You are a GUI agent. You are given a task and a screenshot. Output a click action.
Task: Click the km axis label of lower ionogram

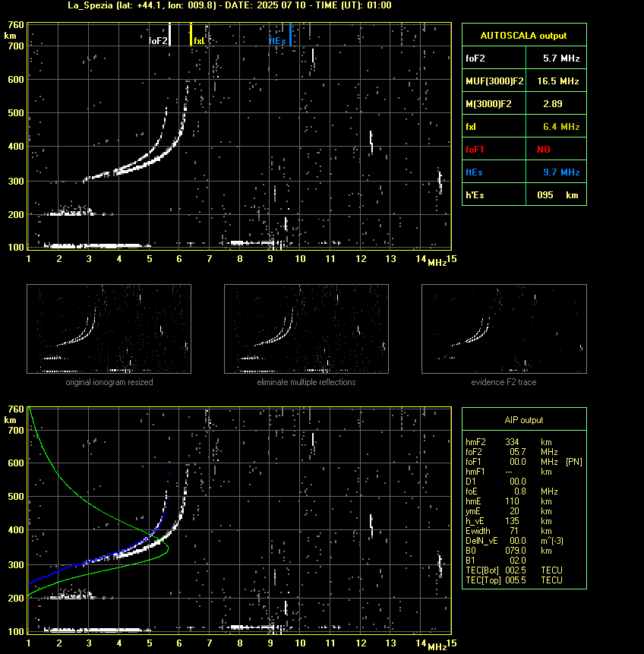coord(10,419)
